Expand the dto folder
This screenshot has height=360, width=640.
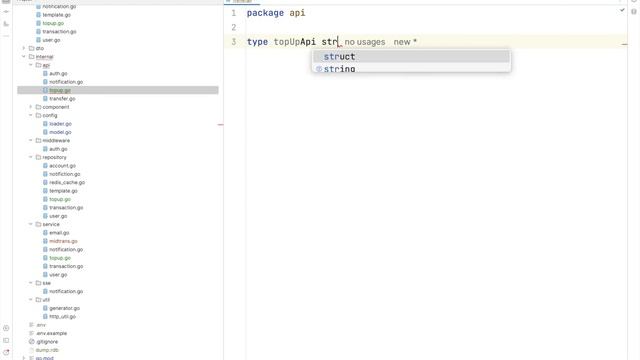tap(24, 48)
